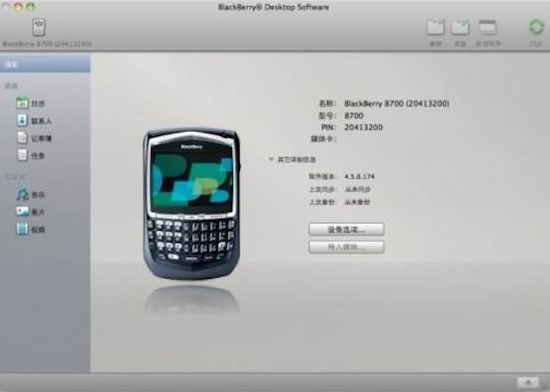Image resolution: width=550 pixels, height=392 pixels.
Task: Click the green zoom window button
Action: tap(31, 7)
